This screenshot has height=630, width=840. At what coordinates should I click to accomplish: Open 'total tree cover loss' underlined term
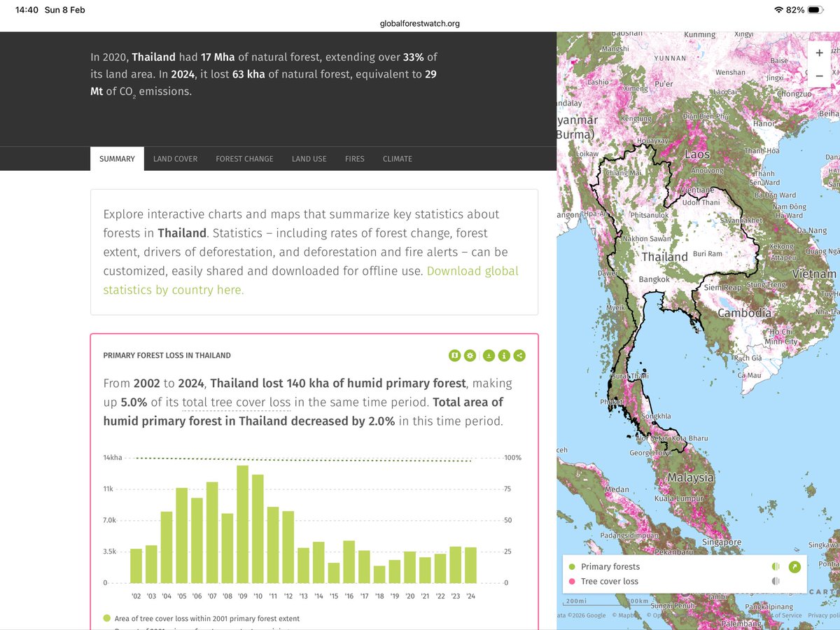pyautogui.click(x=236, y=402)
